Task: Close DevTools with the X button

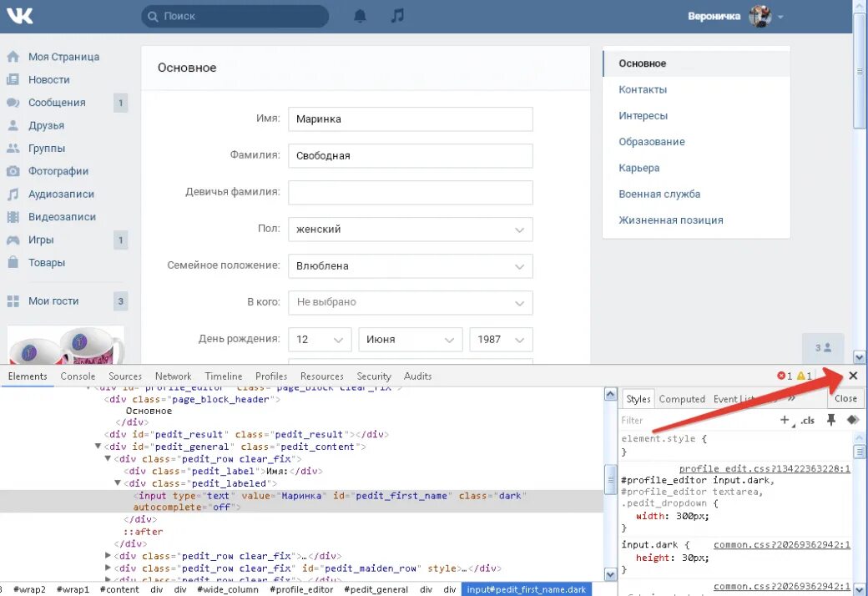Action: coord(853,376)
